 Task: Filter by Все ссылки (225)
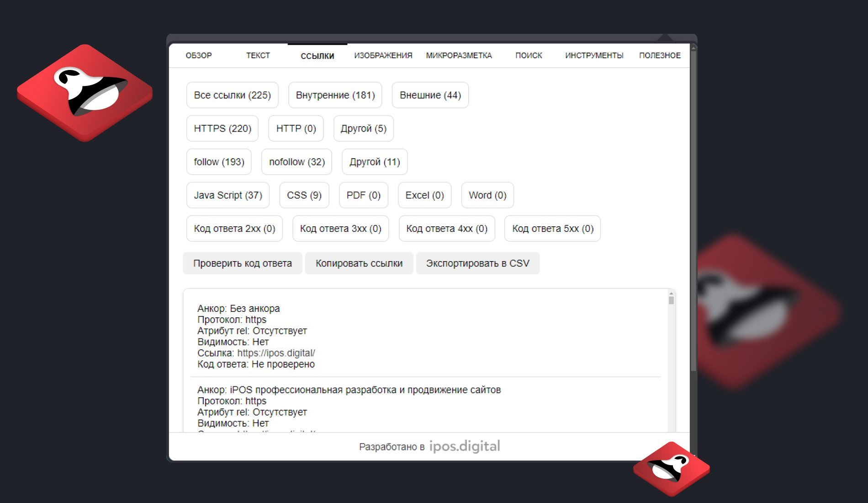click(233, 95)
